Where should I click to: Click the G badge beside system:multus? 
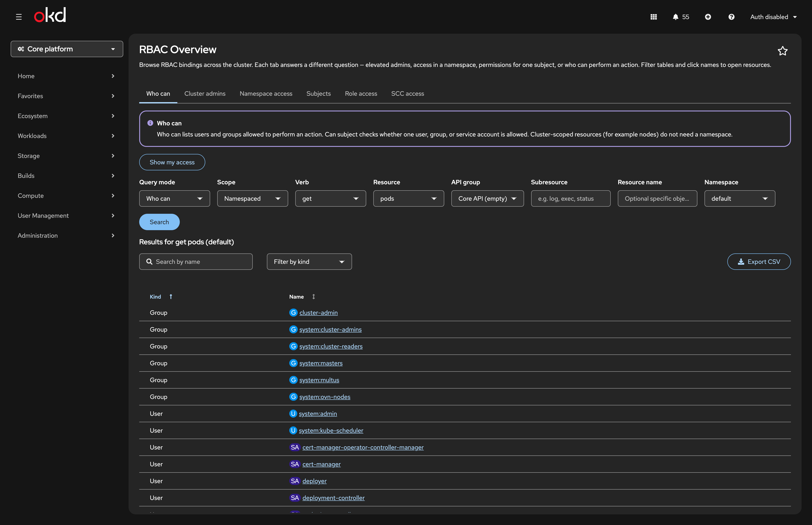click(293, 380)
